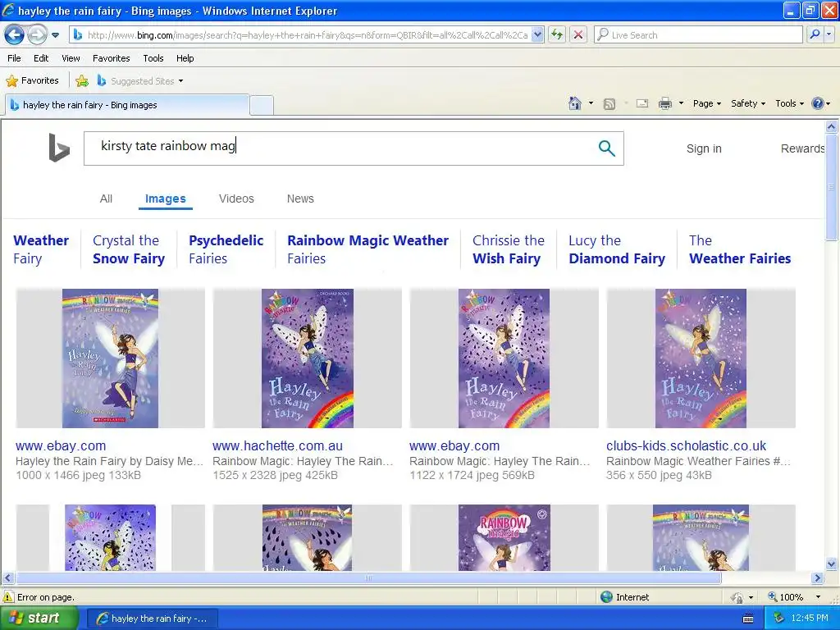
Task: Click the address bar URL field
Action: [x=307, y=35]
